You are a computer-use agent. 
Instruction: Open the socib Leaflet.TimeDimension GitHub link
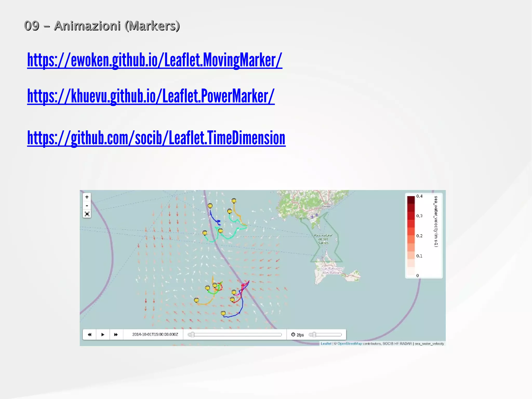(x=156, y=138)
